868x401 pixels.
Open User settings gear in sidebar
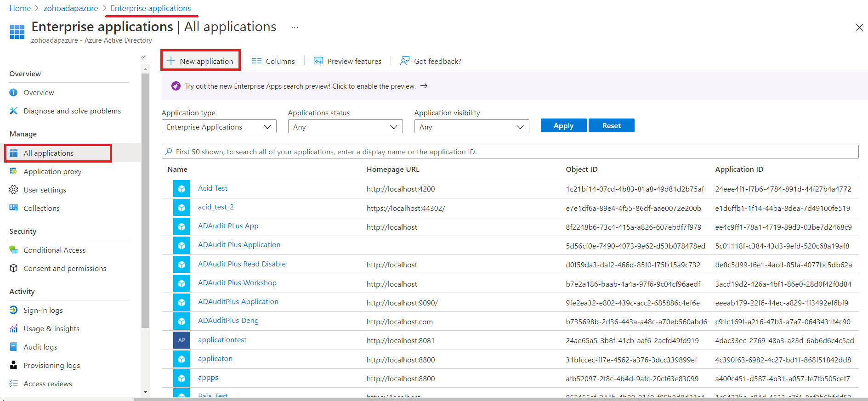pyautogui.click(x=14, y=190)
